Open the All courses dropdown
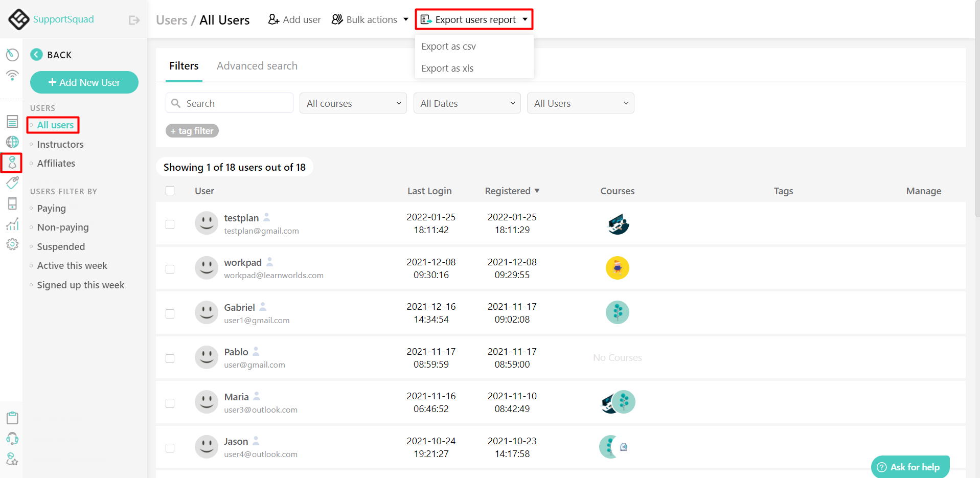This screenshot has width=980, height=478. pos(353,103)
